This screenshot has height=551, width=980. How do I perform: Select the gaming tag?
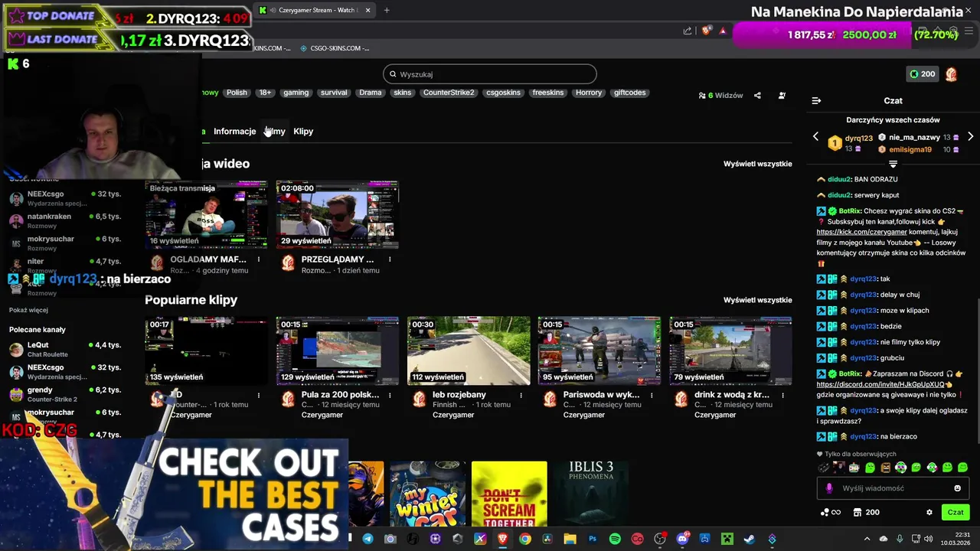pos(296,93)
